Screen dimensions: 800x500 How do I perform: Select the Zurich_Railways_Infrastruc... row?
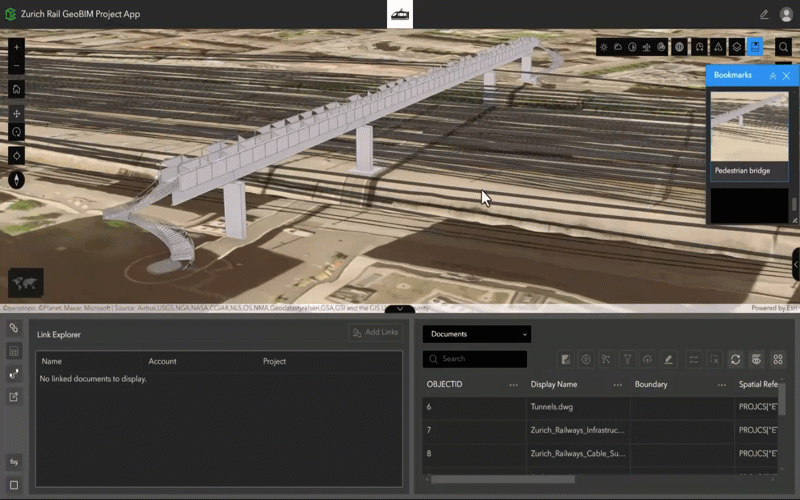pos(601,431)
